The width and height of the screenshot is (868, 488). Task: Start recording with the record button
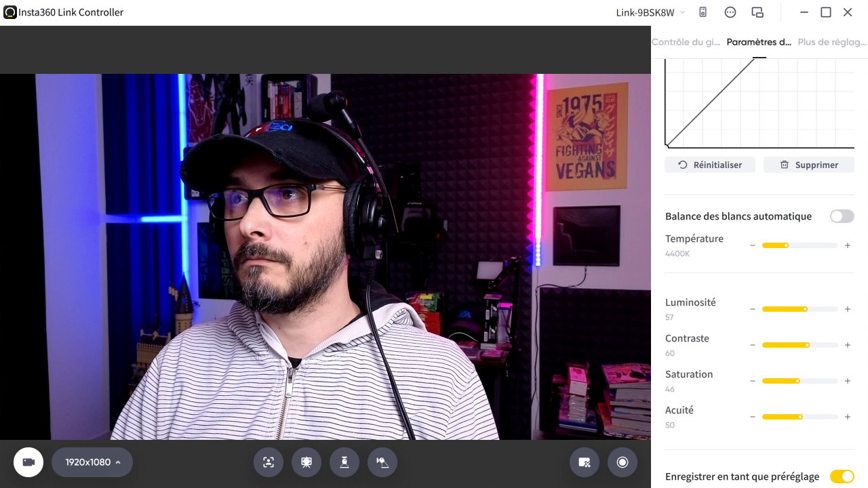pos(623,462)
